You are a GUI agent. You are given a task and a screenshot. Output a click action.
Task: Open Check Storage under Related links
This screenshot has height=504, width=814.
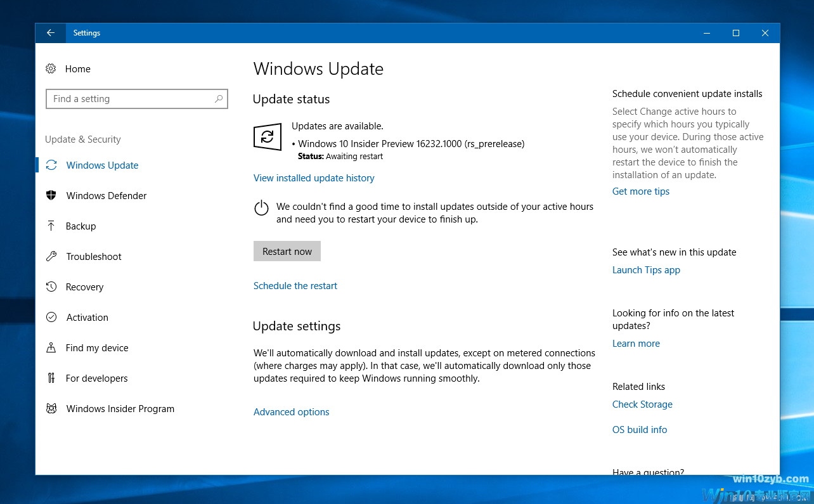click(x=642, y=404)
